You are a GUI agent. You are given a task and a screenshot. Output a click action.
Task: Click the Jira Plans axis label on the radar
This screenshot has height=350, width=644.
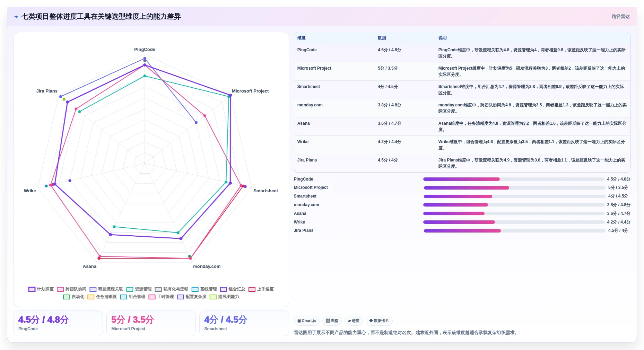click(x=47, y=91)
